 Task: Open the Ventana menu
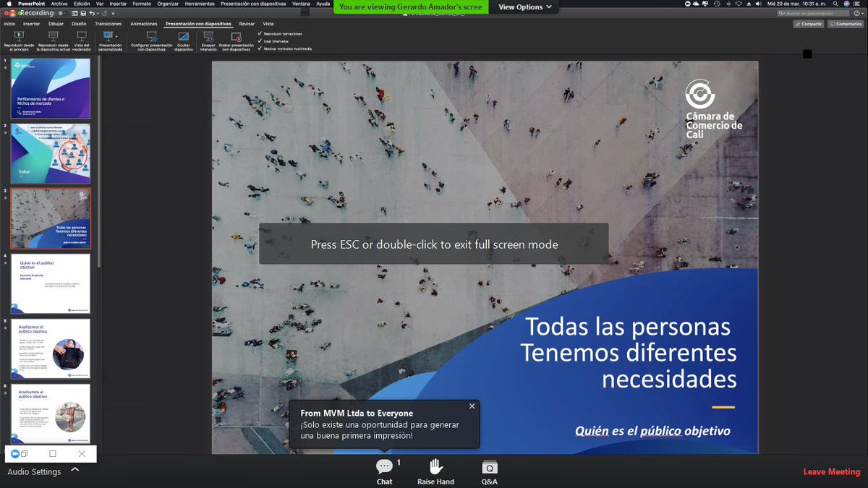(302, 4)
